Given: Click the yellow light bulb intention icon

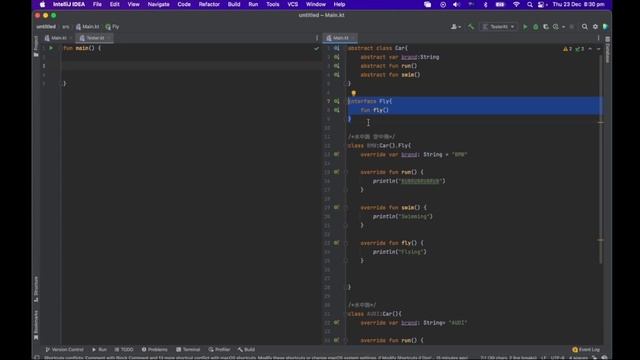Looking at the screenshot, I should point(353,93).
